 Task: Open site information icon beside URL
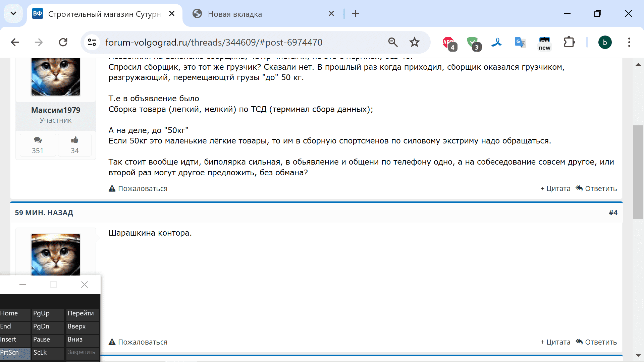coord(92,42)
